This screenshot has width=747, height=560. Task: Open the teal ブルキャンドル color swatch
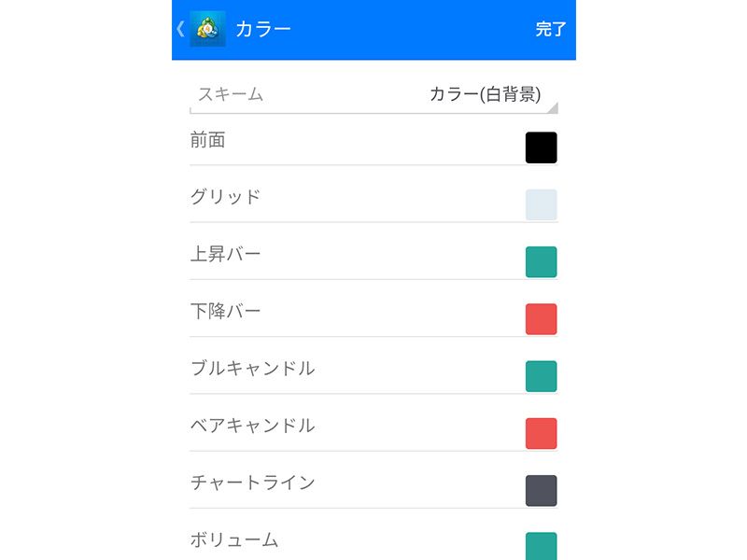coord(541,376)
